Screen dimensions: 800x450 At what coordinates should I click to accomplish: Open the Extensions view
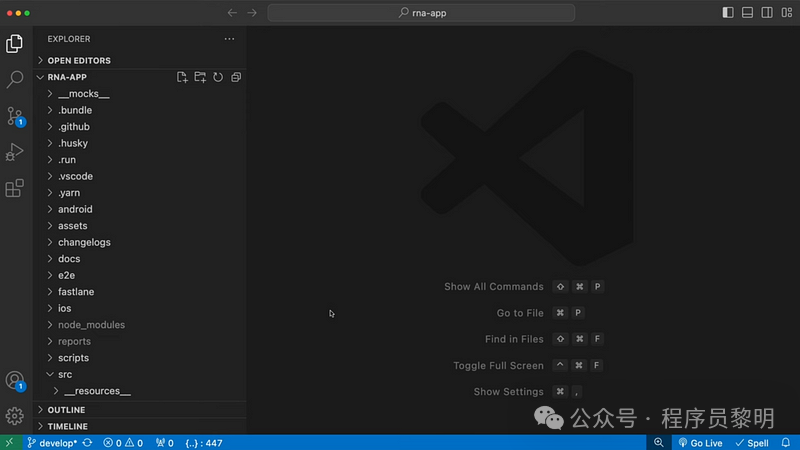(14, 188)
